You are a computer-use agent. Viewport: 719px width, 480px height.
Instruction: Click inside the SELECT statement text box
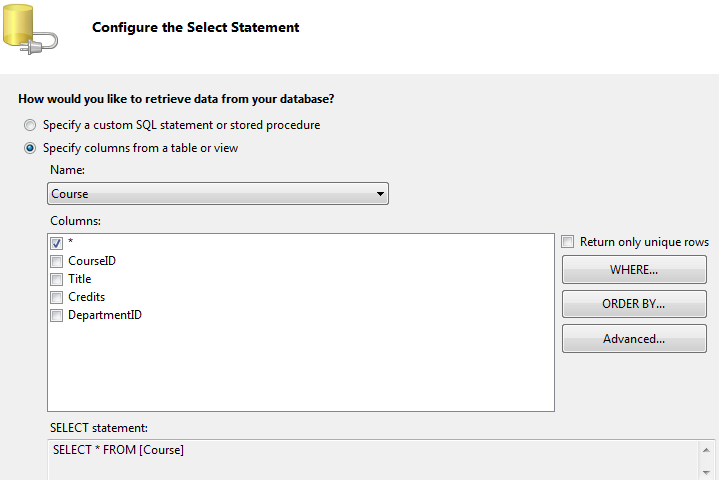[x=372, y=460]
